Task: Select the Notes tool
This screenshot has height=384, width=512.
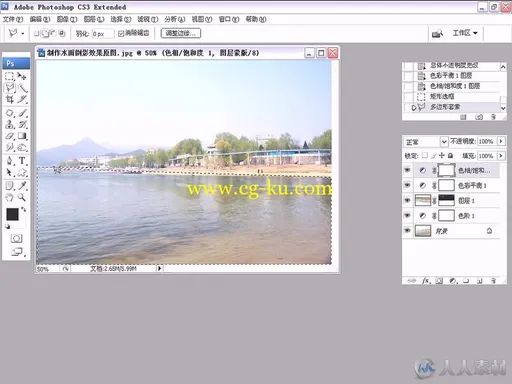Action: coord(9,186)
